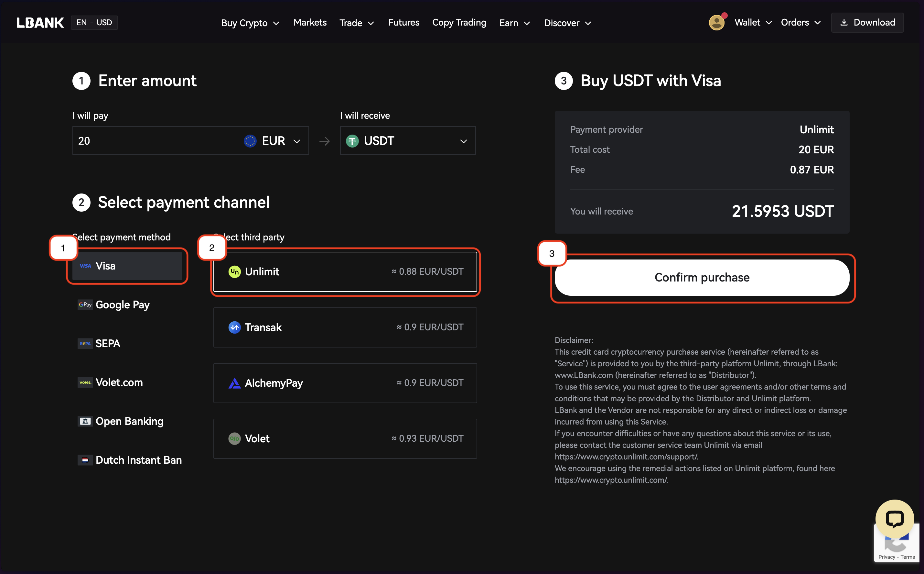Open the live chat bubble
924x574 pixels.
pos(894,519)
